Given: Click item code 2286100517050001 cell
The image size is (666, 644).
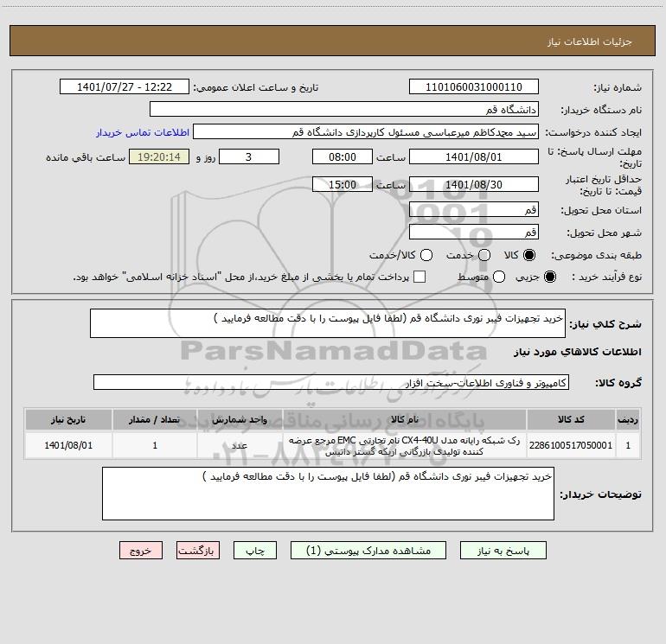Looking at the screenshot, I should coord(571,445).
